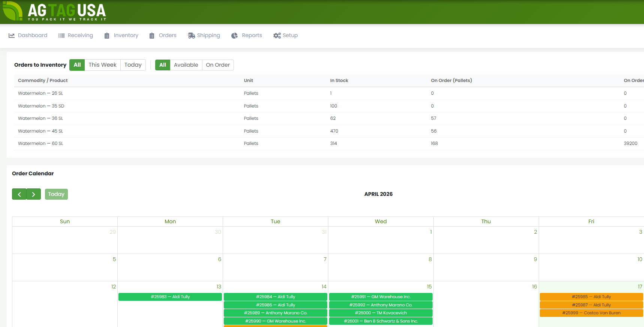Click the Unit column header

249,81
